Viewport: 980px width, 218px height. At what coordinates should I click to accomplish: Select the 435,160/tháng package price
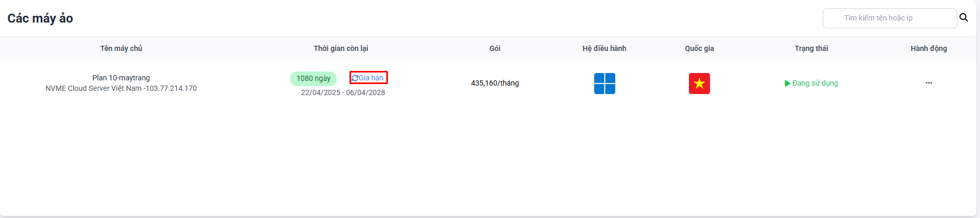point(495,83)
